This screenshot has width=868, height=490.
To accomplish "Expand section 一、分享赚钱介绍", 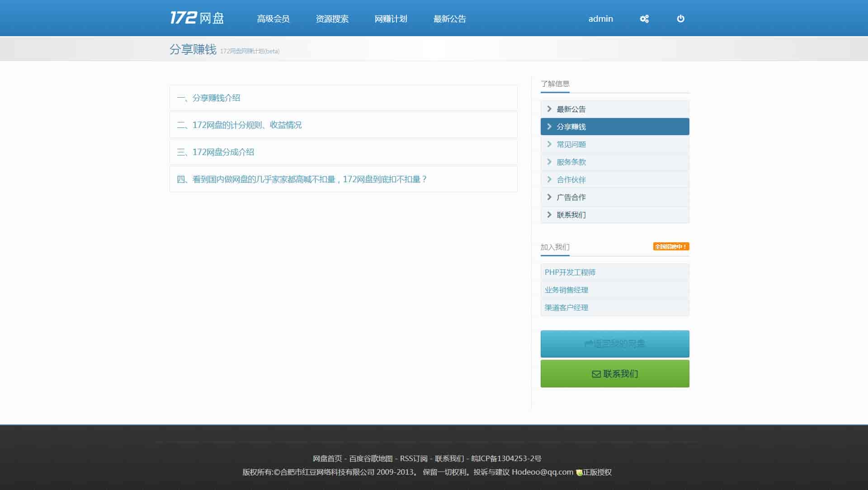I will coord(208,98).
